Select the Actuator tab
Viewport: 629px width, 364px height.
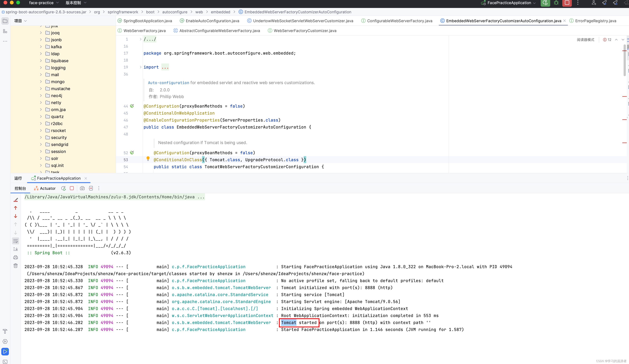click(x=45, y=188)
